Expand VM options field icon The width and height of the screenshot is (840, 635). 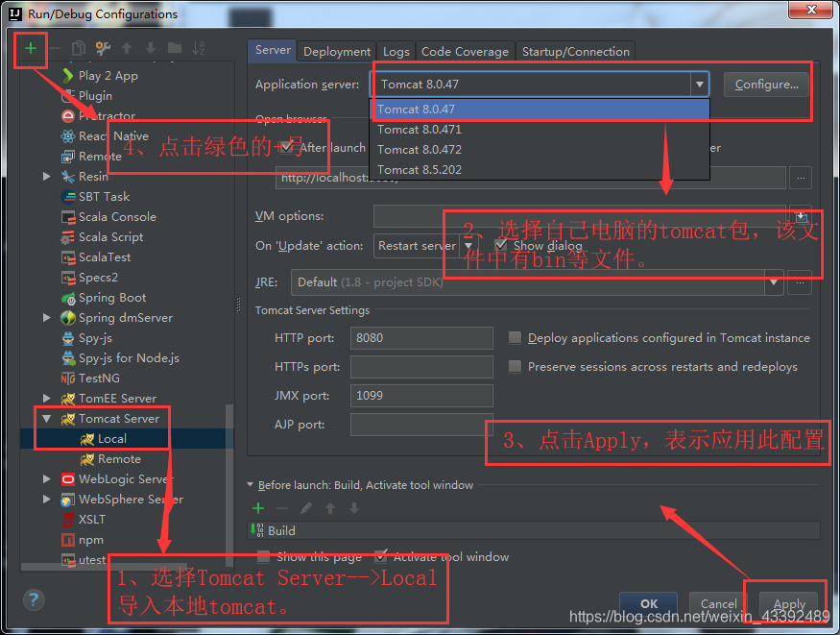[801, 216]
